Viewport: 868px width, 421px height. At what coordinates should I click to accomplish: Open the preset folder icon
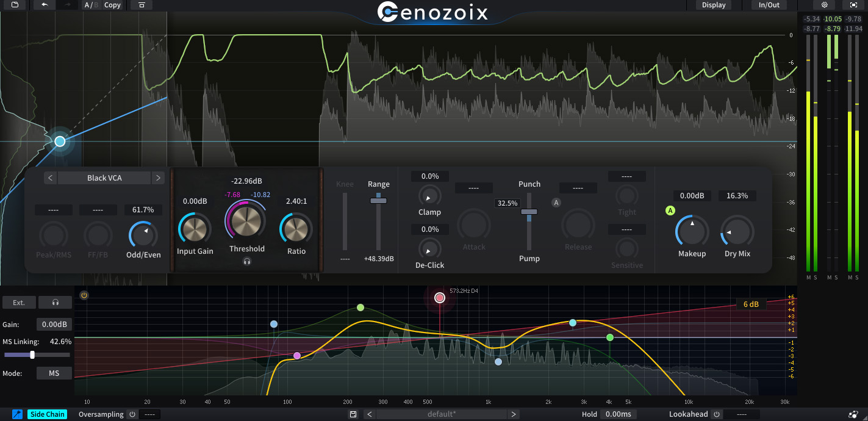coord(15,5)
